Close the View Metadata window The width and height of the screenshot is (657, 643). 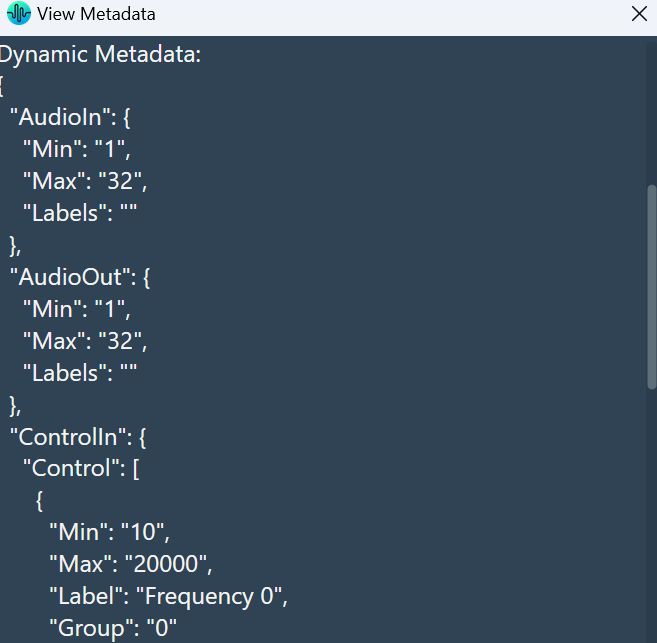(639, 14)
